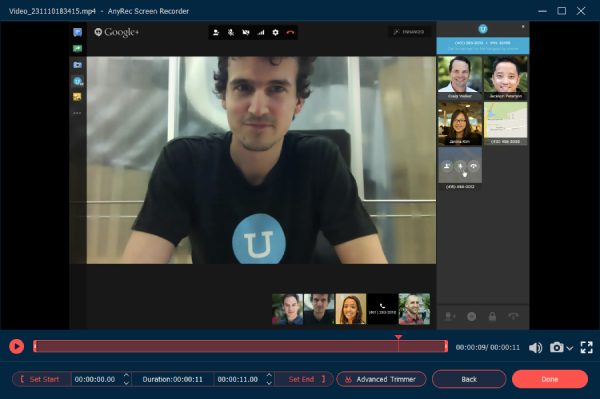Expand the snapshot options dropdown arrow
Screen dimensions: 600x399
point(569,348)
